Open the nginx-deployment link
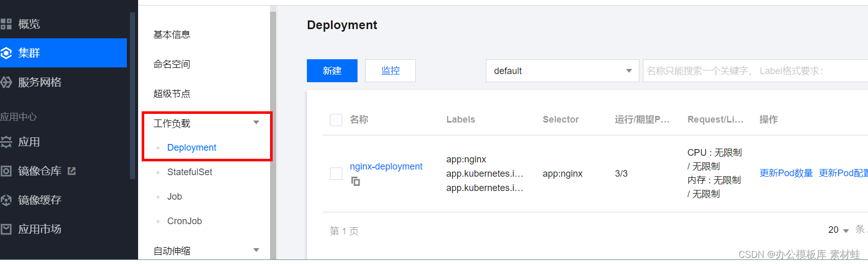868x264 pixels. coord(386,166)
